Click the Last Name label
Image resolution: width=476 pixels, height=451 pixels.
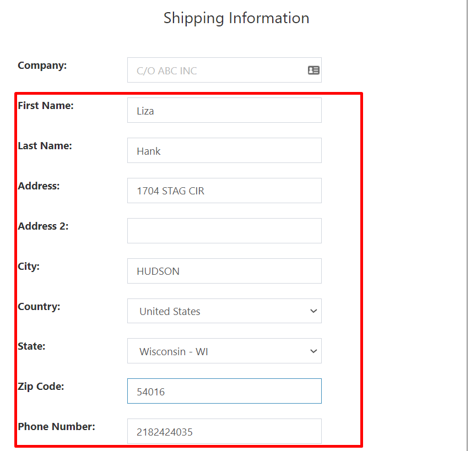click(x=45, y=146)
